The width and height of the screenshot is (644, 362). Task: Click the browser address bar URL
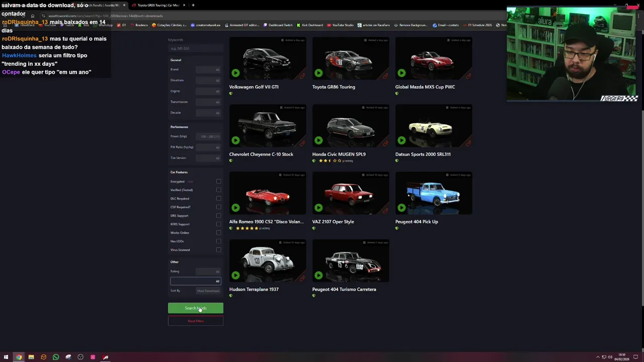coord(106,16)
